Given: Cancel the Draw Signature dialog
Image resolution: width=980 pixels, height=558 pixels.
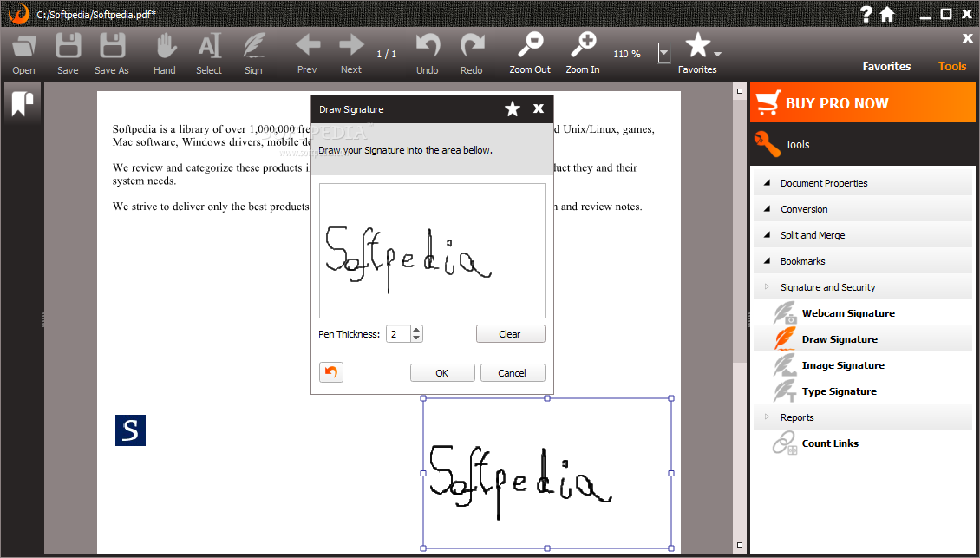Looking at the screenshot, I should tap(512, 373).
